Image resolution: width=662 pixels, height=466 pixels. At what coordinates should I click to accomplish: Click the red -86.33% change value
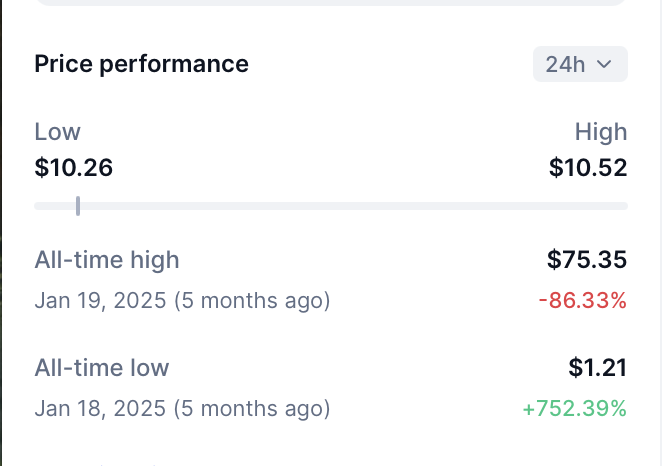(582, 300)
